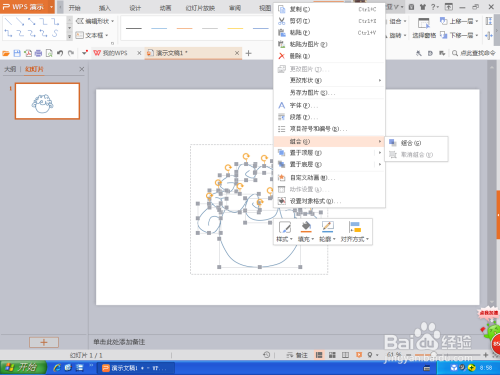Switch to Normal view icon

[319, 355]
